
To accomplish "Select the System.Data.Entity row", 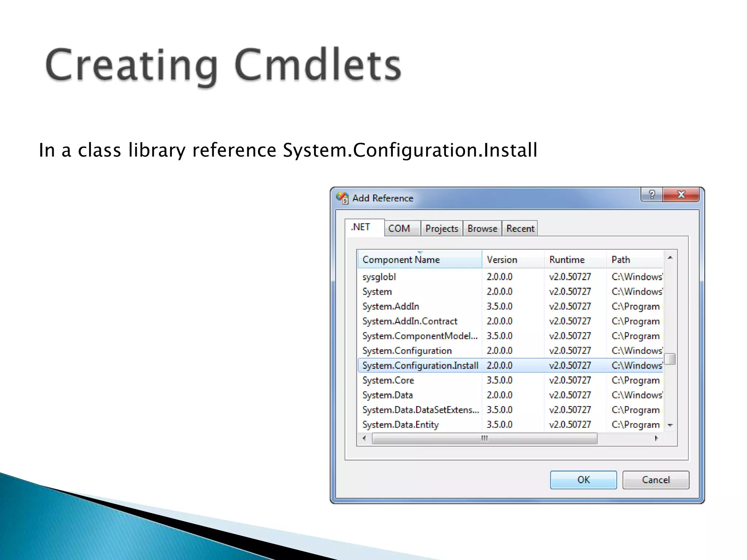I will click(510, 425).
